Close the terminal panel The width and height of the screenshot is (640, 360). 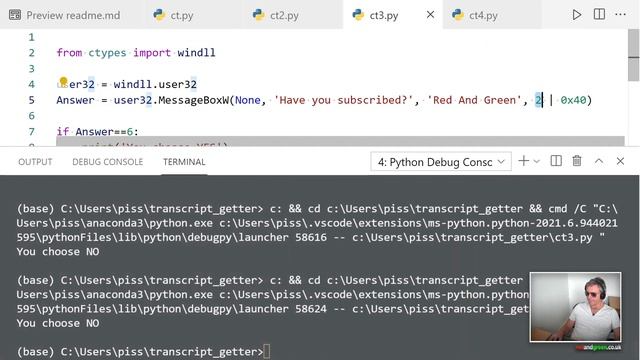tap(620, 161)
